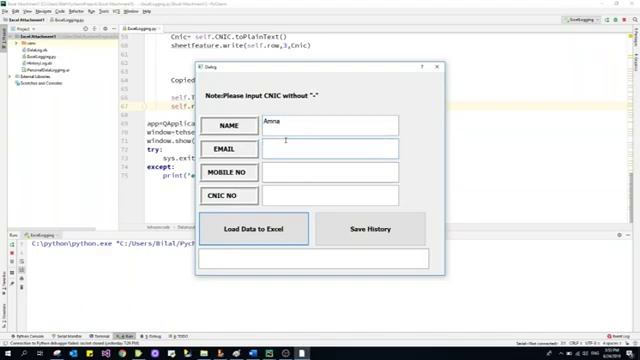Hide the Project panel with the minus icon
Viewport: 640px width, 360px height.
click(x=114, y=29)
